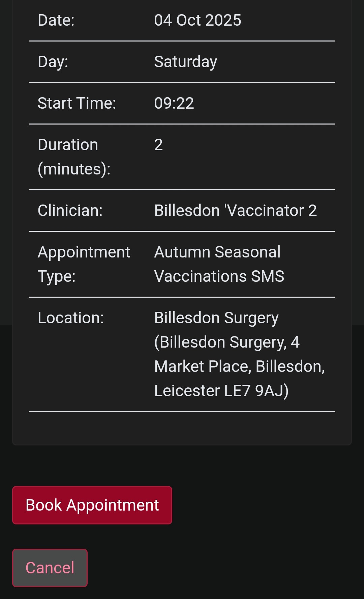
Task: Click the Billesdon Surgery location name line
Action: [216, 318]
